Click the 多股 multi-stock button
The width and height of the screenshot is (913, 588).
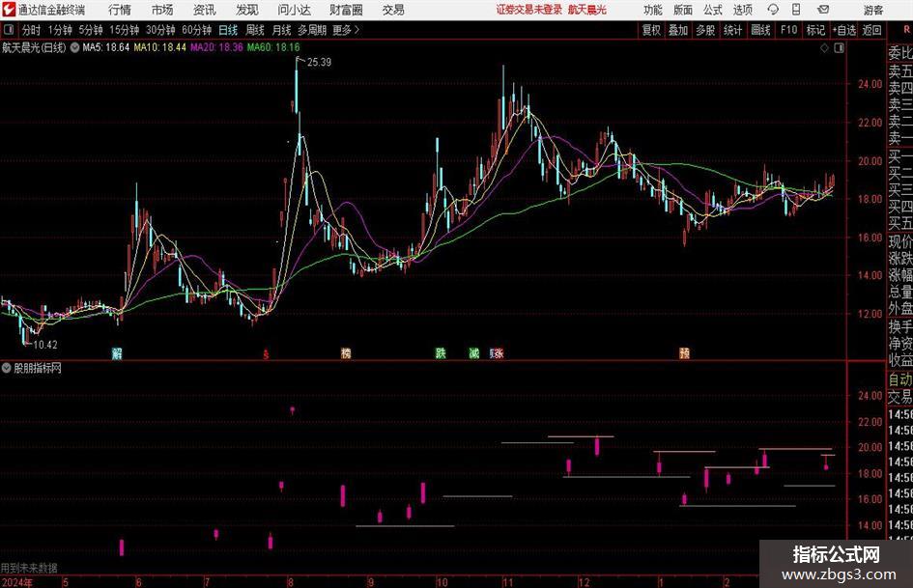705,30
